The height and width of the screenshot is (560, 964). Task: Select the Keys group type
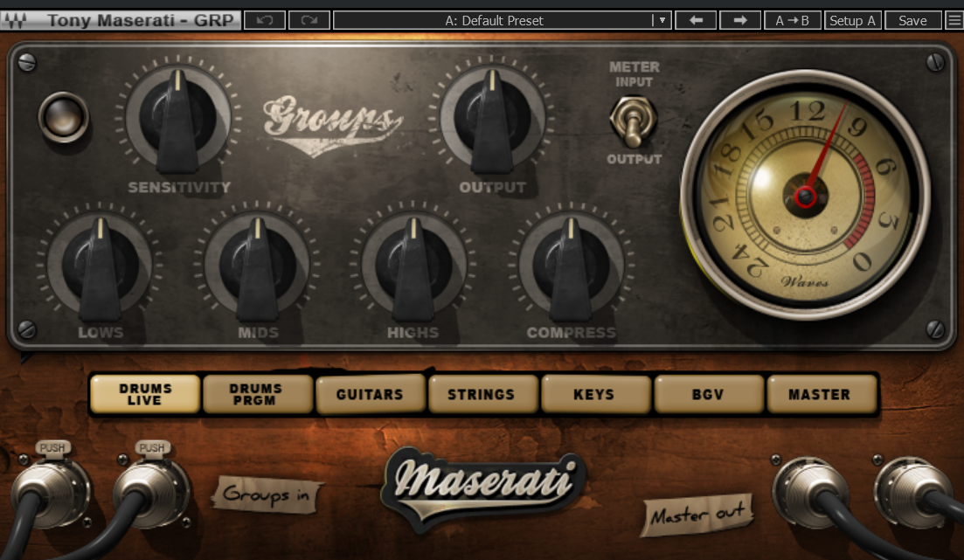click(595, 394)
